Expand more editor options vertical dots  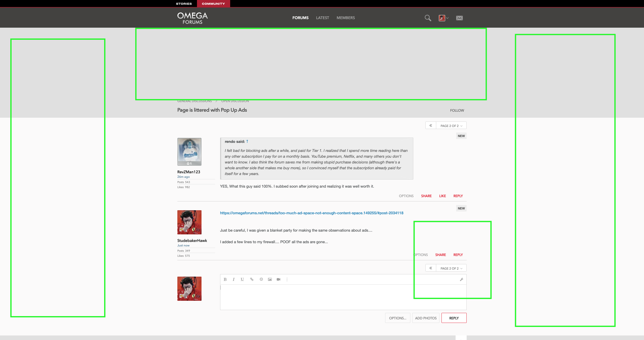pyautogui.click(x=287, y=279)
